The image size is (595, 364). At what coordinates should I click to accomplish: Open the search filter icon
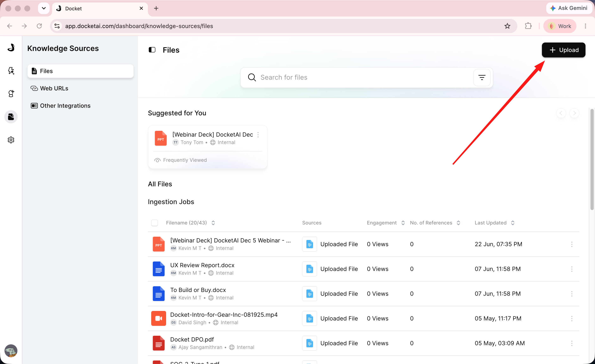coord(482,77)
